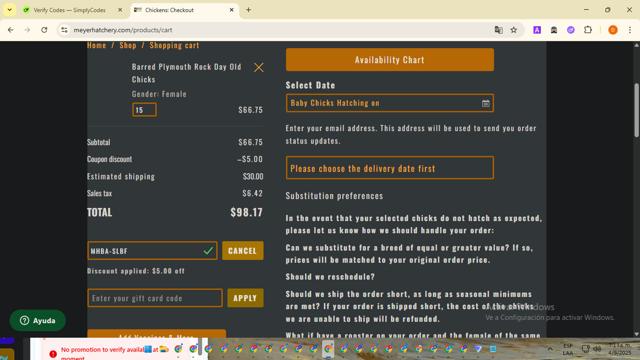This screenshot has width=640, height=360.
Task: Reload the current page
Action: [x=44, y=30]
